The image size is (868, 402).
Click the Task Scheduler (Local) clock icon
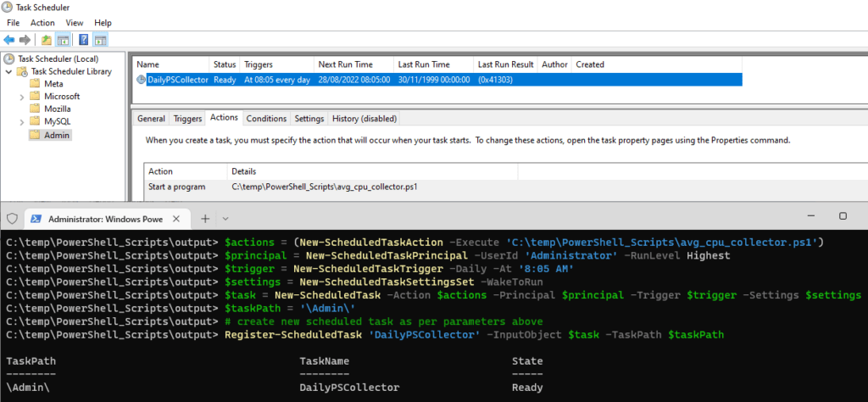point(9,59)
